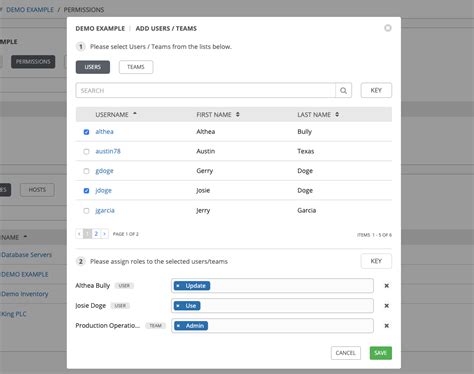Click the search magnifier icon
Screen dimensions: 474x374
point(343,90)
